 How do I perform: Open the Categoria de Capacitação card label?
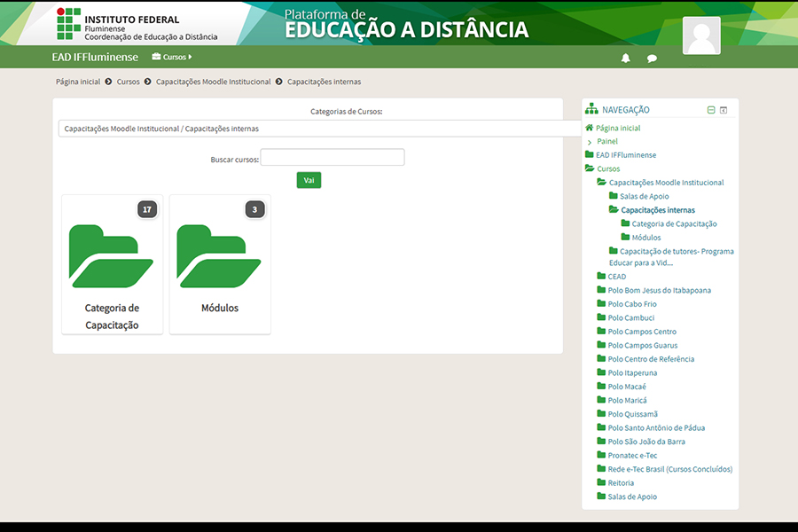click(x=112, y=317)
